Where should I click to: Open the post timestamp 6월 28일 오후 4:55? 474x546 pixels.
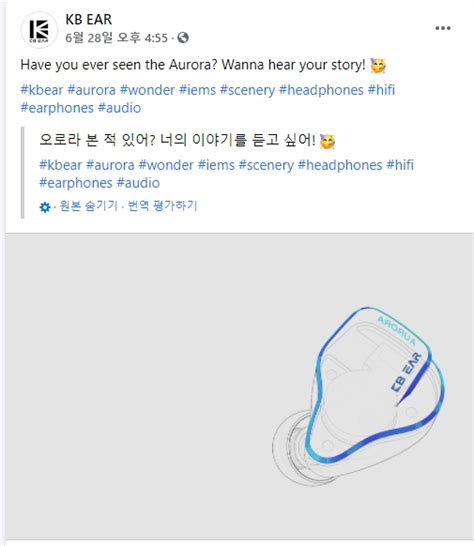coord(117,38)
